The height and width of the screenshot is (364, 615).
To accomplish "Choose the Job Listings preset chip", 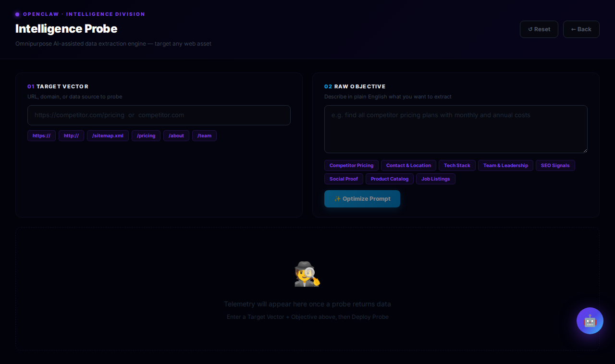I will click(x=435, y=179).
